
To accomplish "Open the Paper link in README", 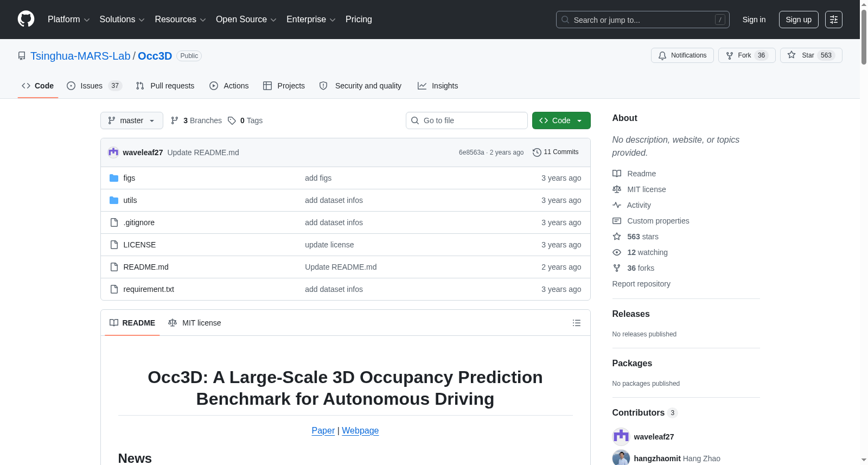I will point(323,431).
